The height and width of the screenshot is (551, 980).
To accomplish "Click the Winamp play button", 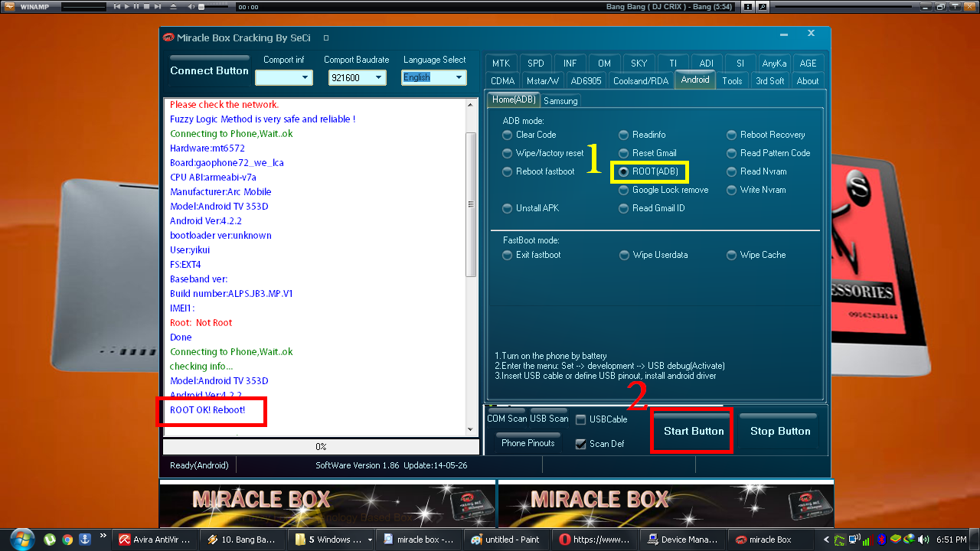I will [127, 6].
